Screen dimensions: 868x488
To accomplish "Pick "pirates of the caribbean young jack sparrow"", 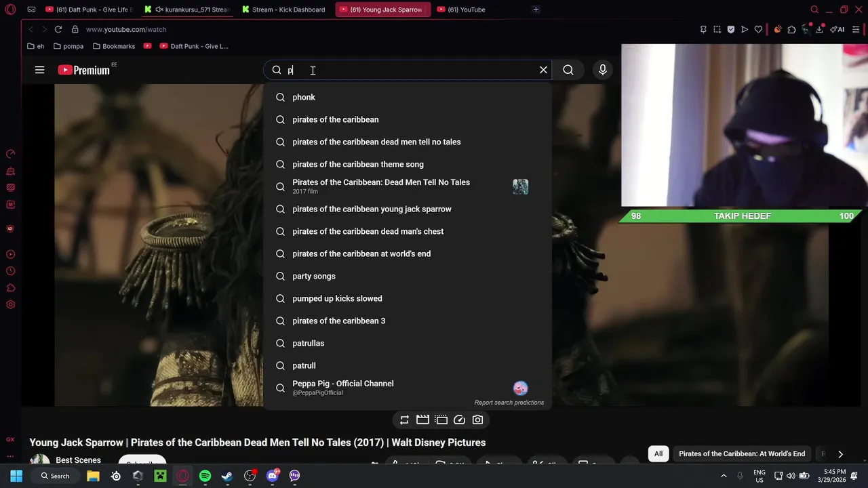I will (x=407, y=209).
